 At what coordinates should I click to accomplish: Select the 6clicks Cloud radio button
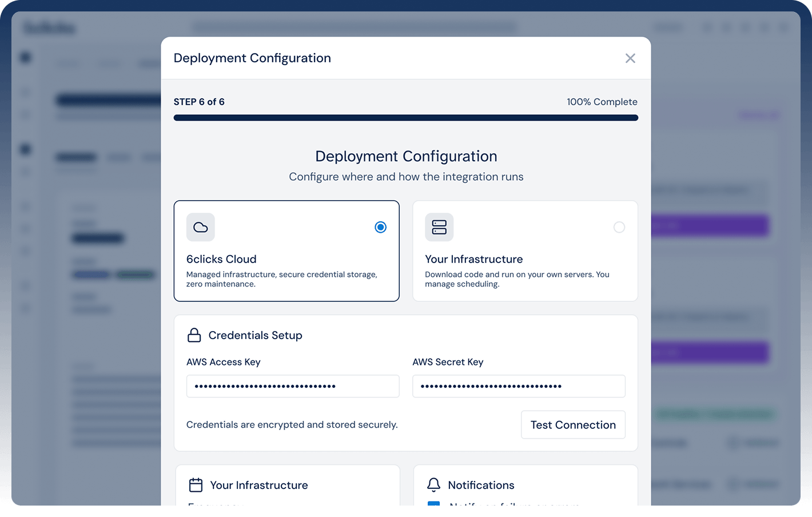coord(380,227)
